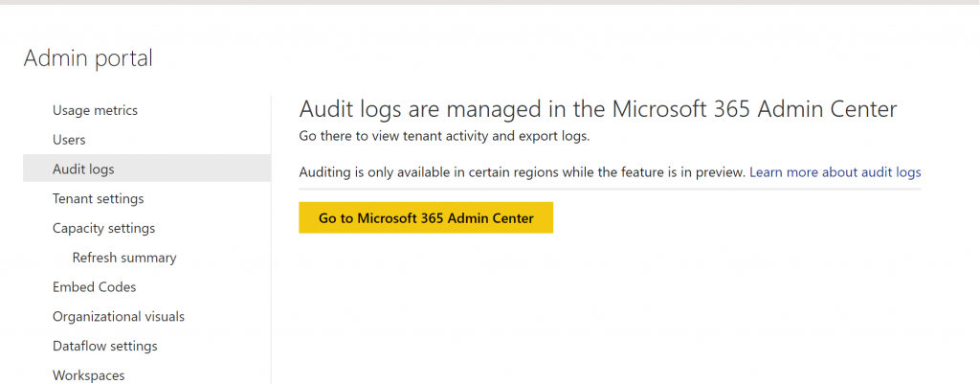Open Usage metrics in the sidebar
The height and width of the screenshot is (384, 980).
(x=95, y=111)
